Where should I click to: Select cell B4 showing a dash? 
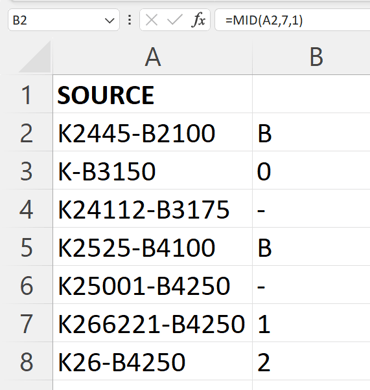(311, 209)
